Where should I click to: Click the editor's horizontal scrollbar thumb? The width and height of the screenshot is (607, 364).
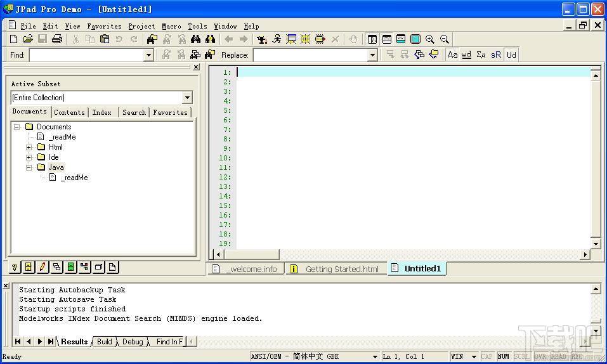251,254
